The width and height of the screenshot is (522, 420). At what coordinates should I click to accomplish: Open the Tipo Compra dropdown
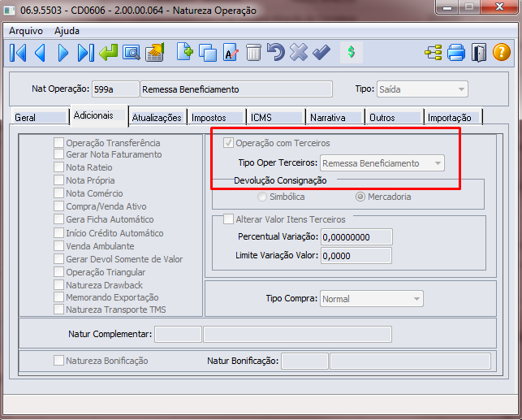(x=372, y=299)
